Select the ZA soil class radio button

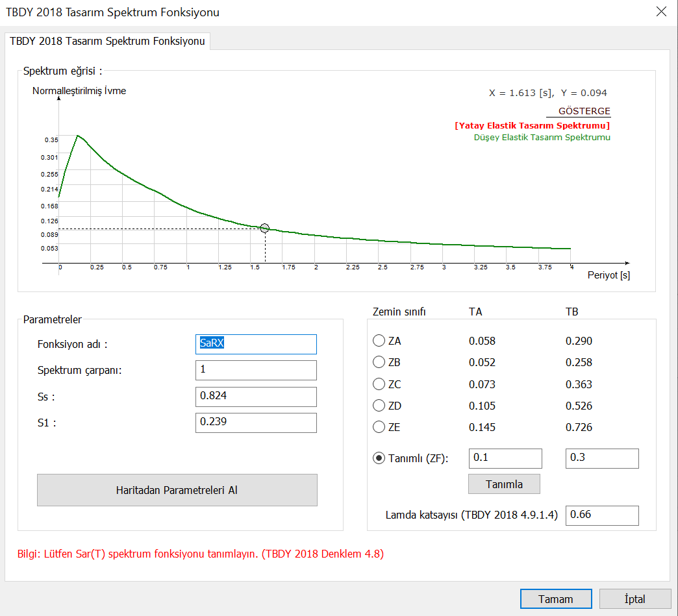point(379,341)
